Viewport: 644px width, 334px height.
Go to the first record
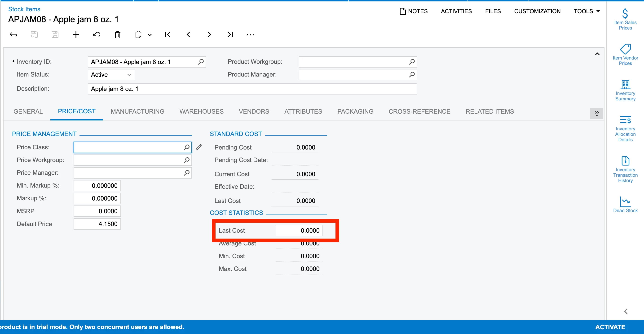(168, 34)
